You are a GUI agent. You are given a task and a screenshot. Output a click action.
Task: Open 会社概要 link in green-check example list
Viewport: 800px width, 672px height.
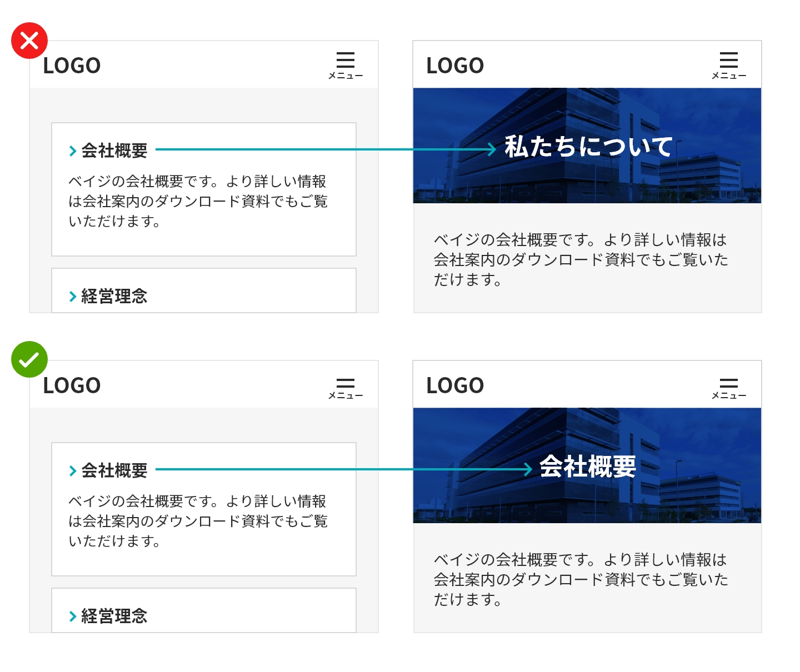pyautogui.click(x=108, y=470)
